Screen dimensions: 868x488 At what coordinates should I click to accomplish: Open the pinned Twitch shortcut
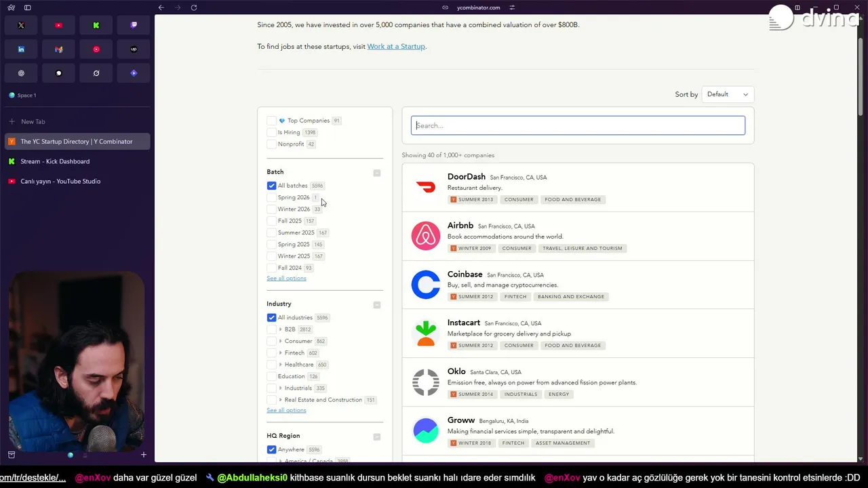pos(134,25)
